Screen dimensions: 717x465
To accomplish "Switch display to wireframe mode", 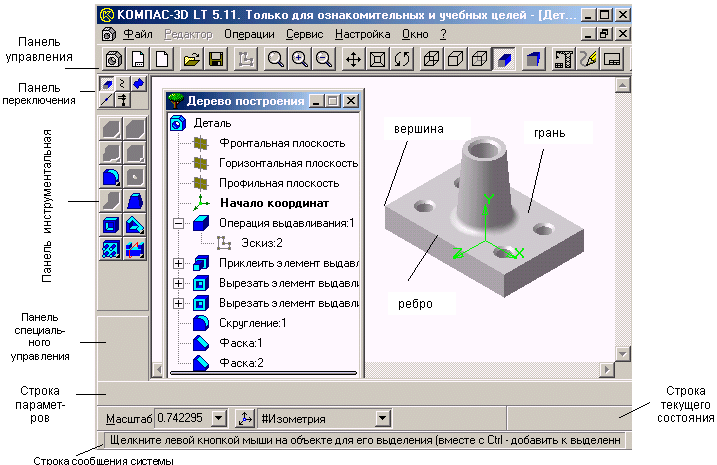I will pyautogui.click(x=431, y=59).
